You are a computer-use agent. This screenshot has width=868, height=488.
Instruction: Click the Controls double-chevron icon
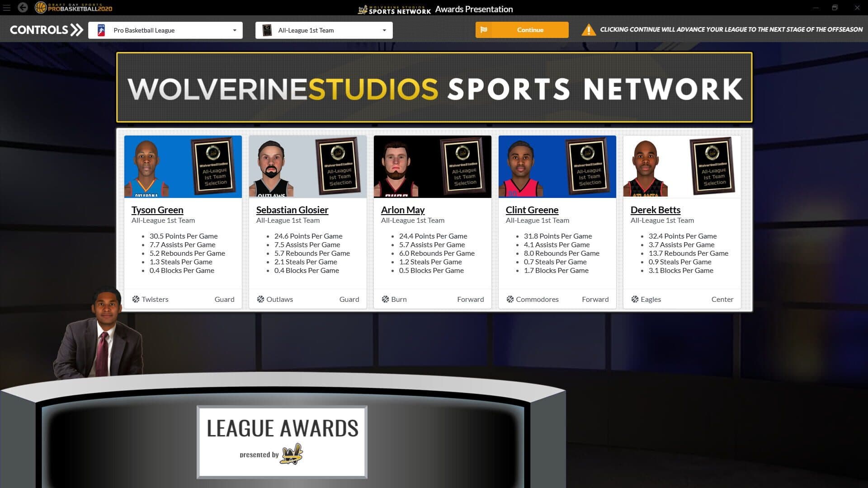(x=77, y=30)
